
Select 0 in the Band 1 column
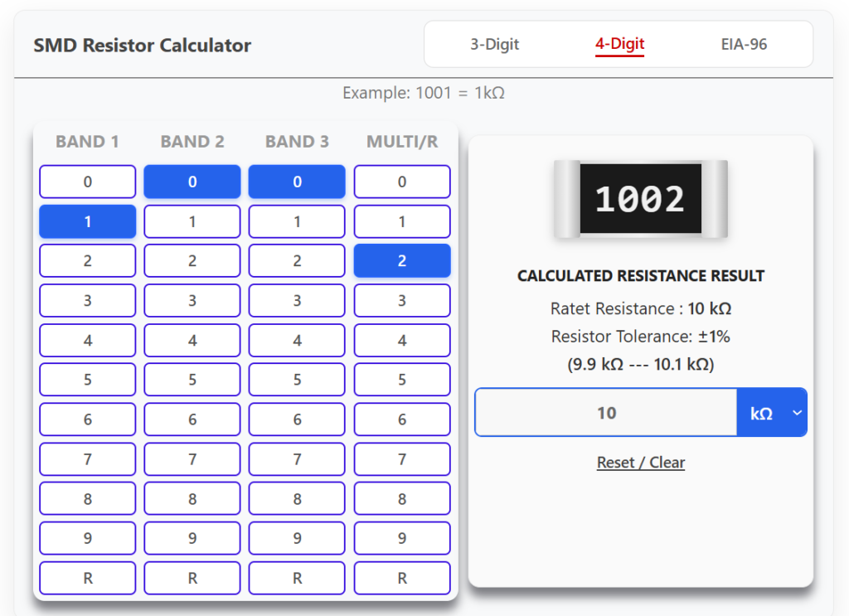point(88,182)
